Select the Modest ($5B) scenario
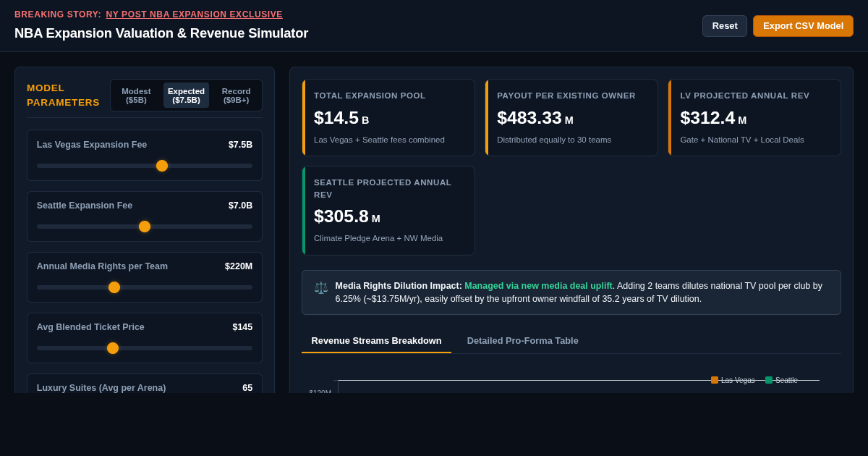This screenshot has width=868, height=456. click(136, 96)
